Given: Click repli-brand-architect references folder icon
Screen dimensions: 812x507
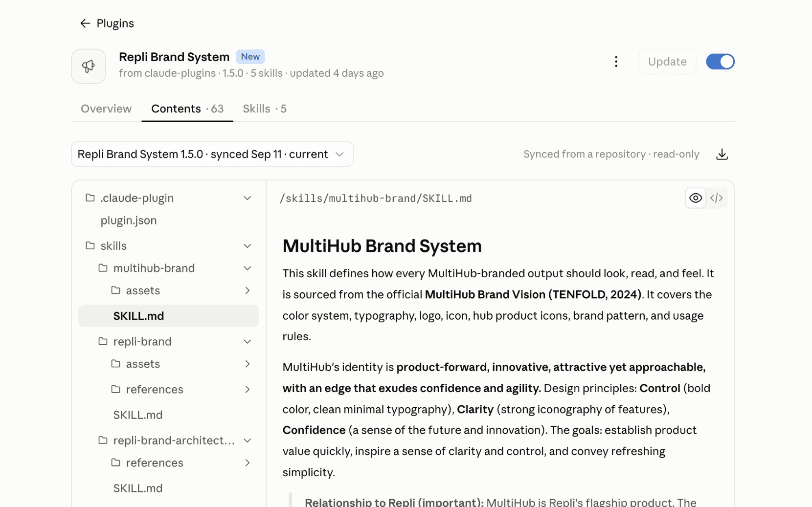Looking at the screenshot, I should [115, 462].
